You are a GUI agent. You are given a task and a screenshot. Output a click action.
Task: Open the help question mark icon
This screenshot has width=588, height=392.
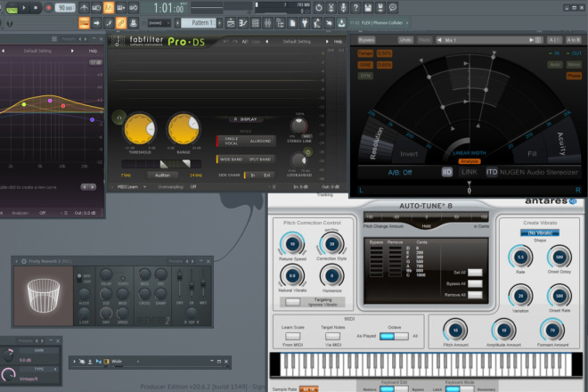click(355, 7)
